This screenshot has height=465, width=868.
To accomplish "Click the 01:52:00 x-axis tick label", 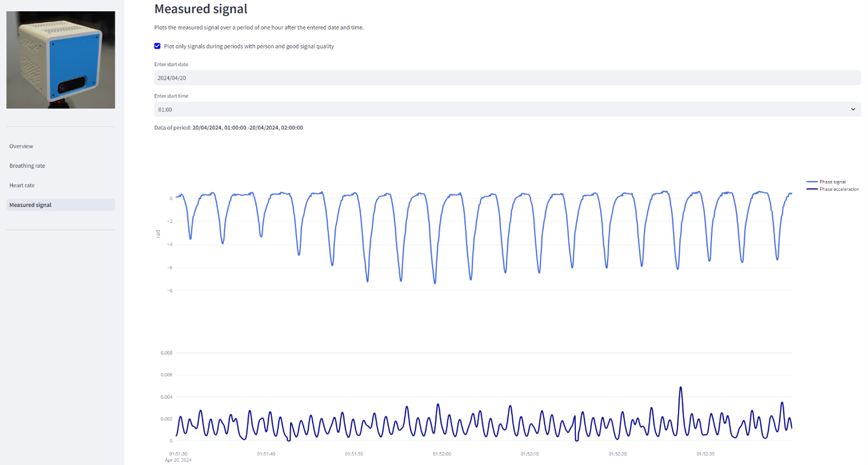I will click(x=442, y=454).
